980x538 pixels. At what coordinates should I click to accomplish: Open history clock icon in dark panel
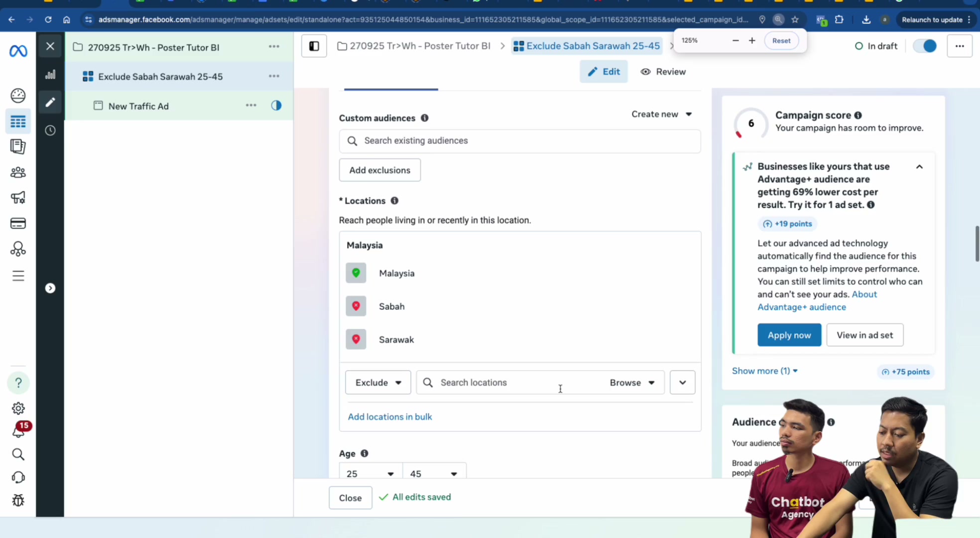[50, 131]
